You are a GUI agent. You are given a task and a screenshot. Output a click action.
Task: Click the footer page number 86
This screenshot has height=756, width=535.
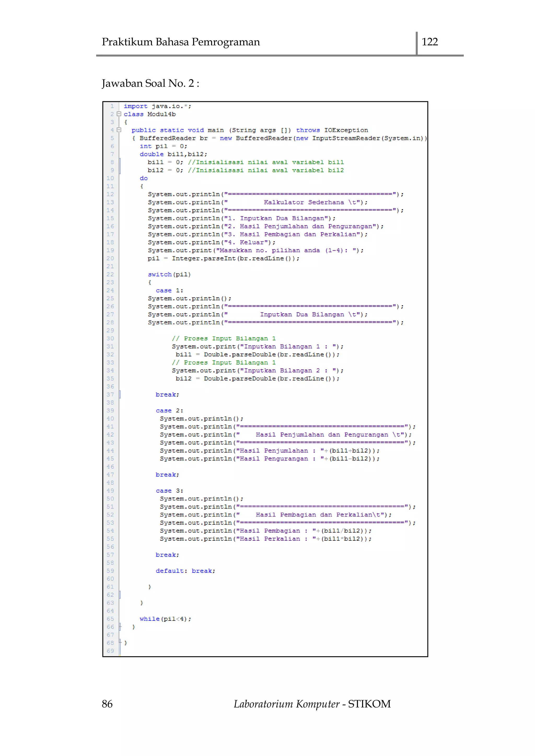coord(107,704)
